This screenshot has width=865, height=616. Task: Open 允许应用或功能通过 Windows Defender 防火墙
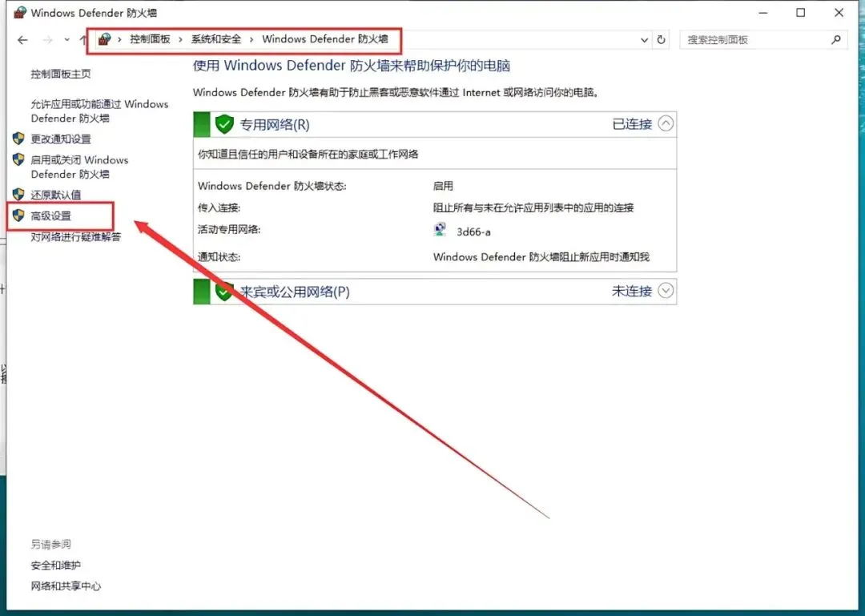99,111
